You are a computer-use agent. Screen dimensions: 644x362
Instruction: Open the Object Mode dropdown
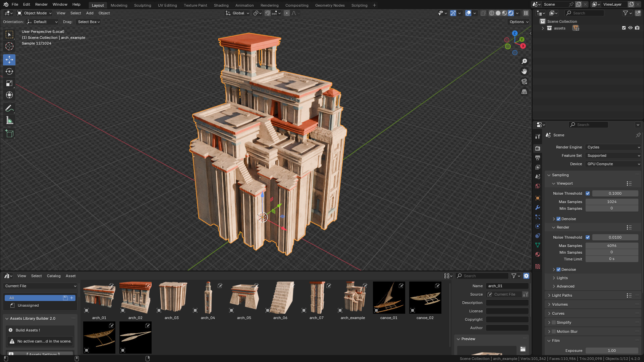point(35,13)
